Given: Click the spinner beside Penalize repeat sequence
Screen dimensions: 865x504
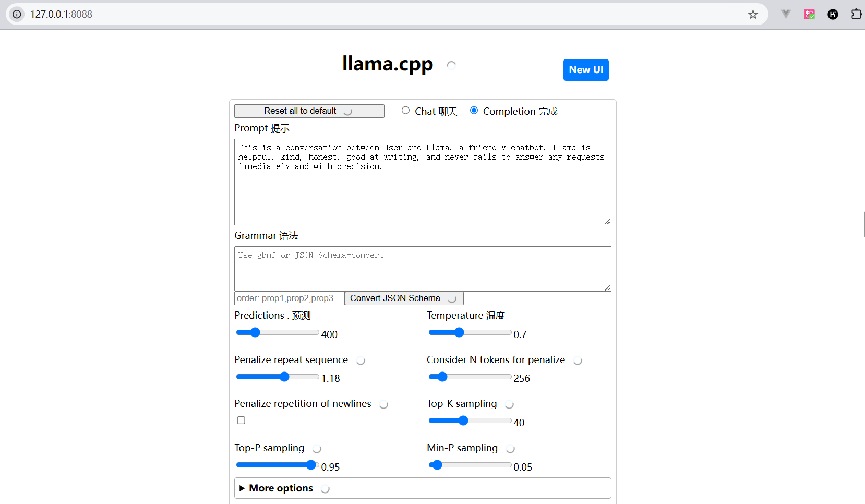Looking at the screenshot, I should coord(361,361).
